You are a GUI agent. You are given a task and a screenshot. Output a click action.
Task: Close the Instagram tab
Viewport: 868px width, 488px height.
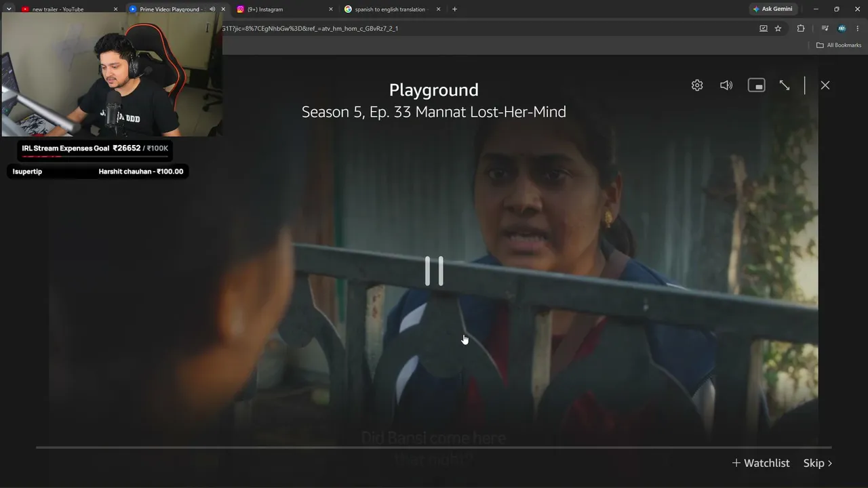[x=331, y=9]
